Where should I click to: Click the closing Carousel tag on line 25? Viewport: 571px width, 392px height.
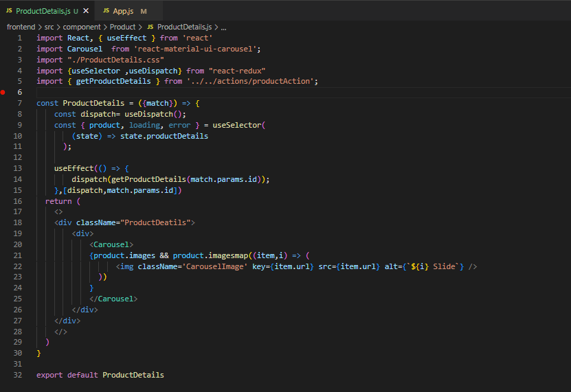pos(113,299)
